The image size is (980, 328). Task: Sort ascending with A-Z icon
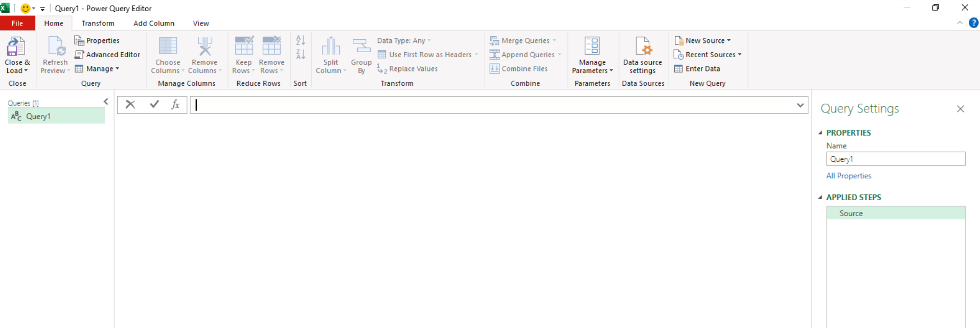pos(301,40)
